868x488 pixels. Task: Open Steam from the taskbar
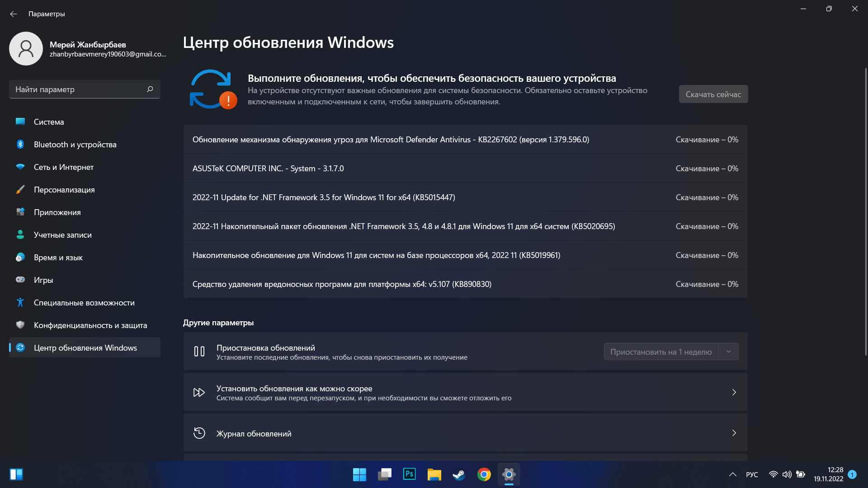tap(459, 474)
